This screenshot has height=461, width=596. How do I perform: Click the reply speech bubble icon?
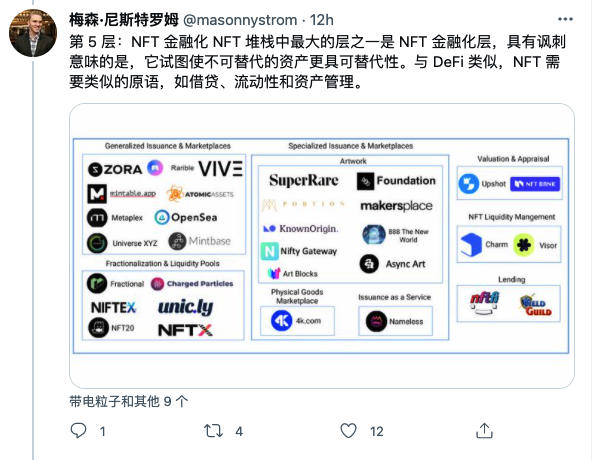[x=78, y=431]
